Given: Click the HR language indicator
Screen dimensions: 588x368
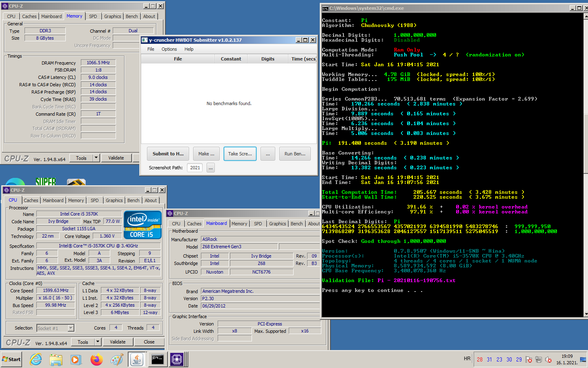Looking at the screenshot, I should tap(467, 359).
